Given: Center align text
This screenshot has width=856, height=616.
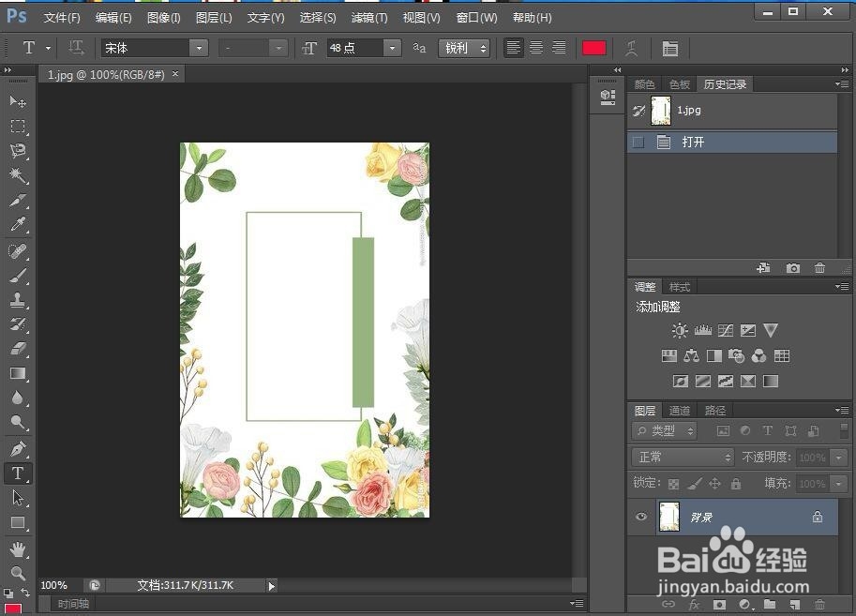Looking at the screenshot, I should tap(536, 48).
